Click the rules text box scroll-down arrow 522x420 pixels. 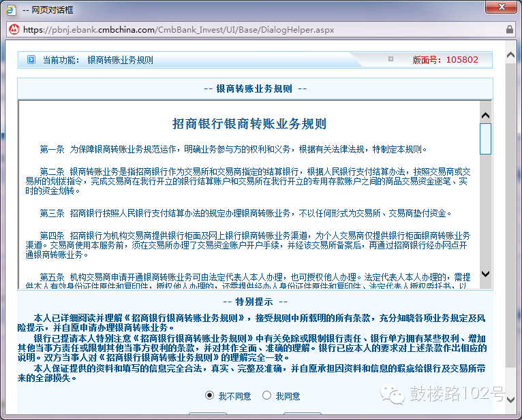point(486,274)
